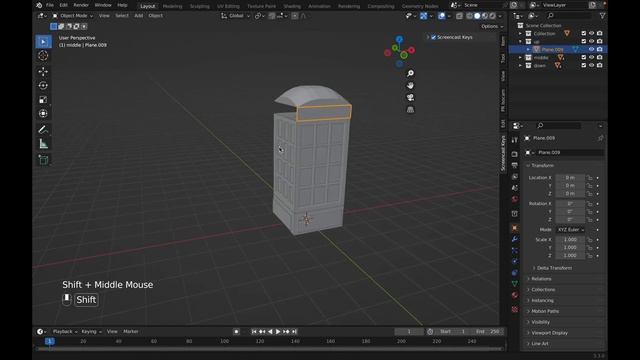Click the pan view hand icon
This screenshot has width=640, height=360.
410,85
